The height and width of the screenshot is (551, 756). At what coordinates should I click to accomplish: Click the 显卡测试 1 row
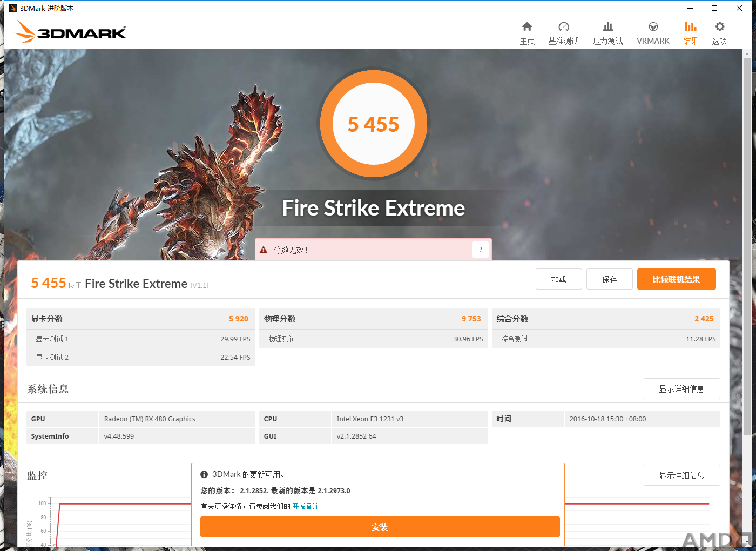coord(140,339)
